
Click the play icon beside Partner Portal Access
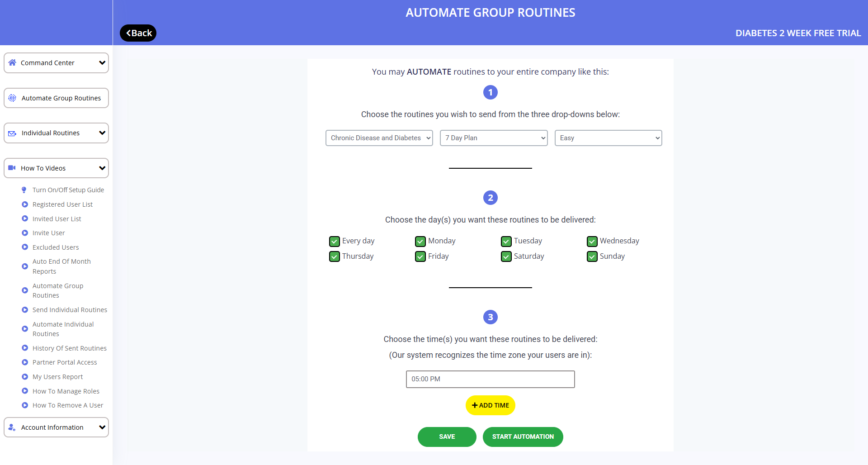tap(25, 362)
